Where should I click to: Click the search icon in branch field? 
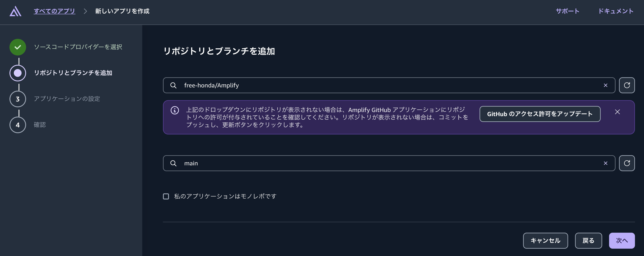click(x=173, y=163)
